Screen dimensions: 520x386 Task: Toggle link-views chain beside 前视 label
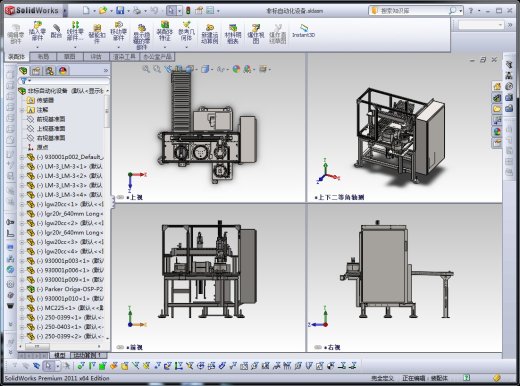tap(120, 347)
